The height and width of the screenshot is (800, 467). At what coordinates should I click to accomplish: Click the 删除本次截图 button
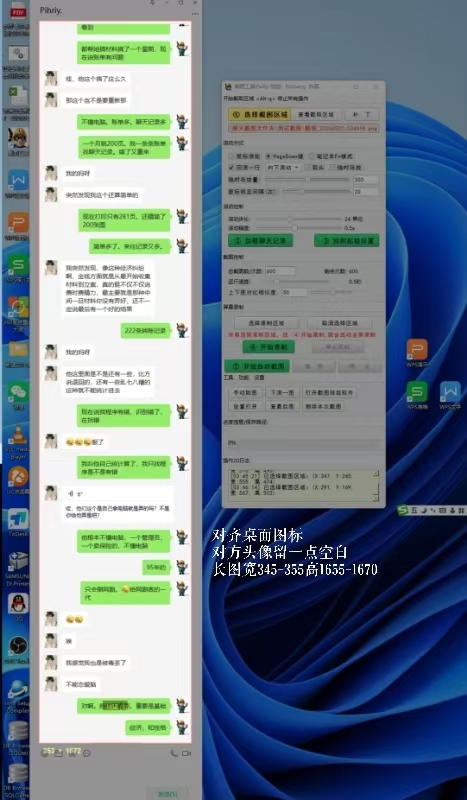tap(324, 406)
